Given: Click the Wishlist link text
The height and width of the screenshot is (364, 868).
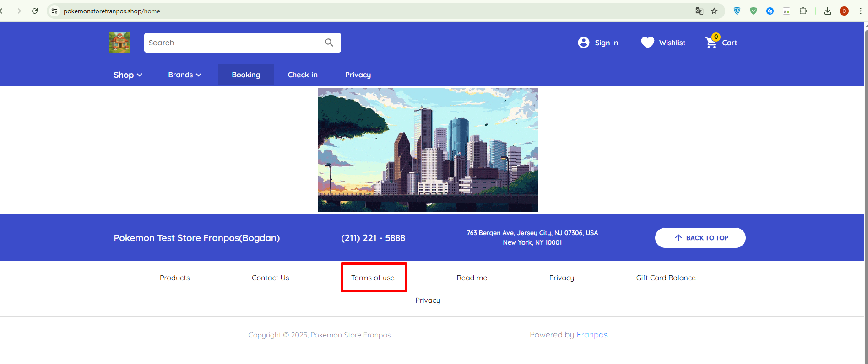Looking at the screenshot, I should point(672,43).
